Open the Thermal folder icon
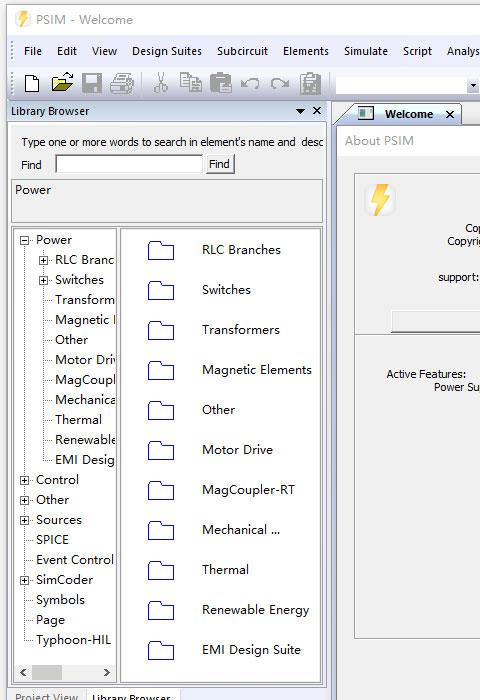 point(161,571)
